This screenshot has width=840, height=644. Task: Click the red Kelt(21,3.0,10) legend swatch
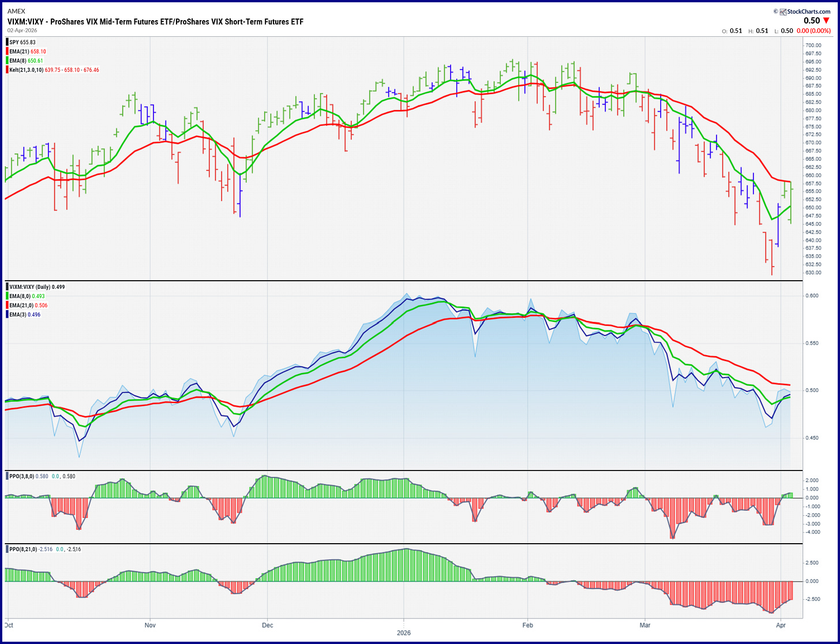tap(7, 70)
